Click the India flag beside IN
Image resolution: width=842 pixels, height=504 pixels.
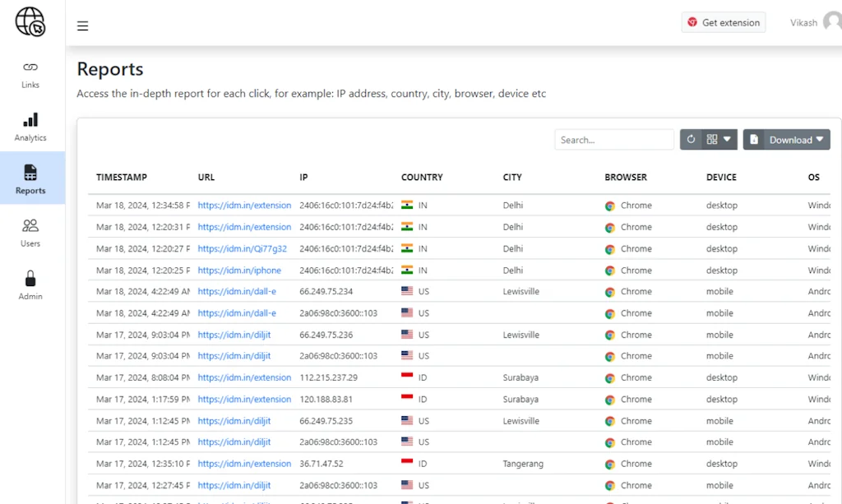(406, 205)
